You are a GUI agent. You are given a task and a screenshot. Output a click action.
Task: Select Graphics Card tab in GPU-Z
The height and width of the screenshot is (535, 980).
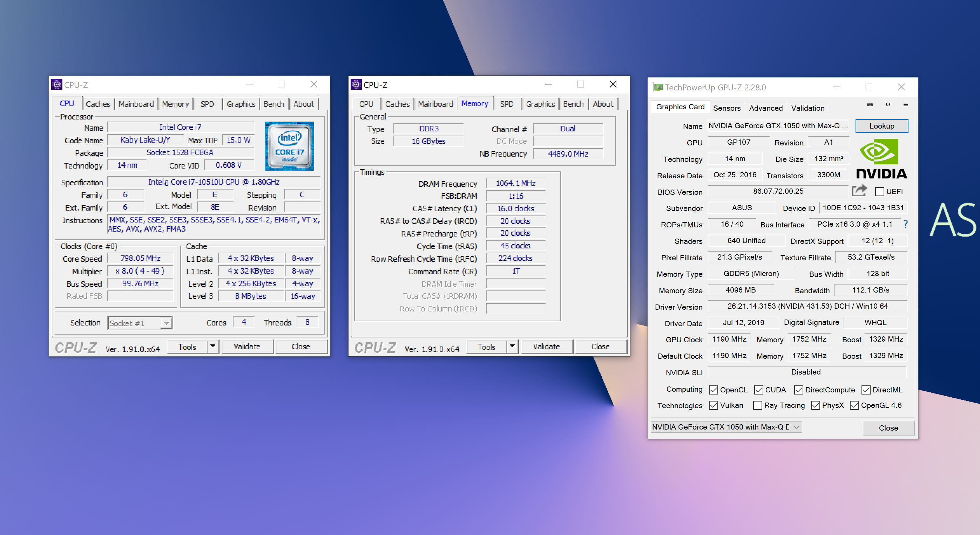pos(680,107)
